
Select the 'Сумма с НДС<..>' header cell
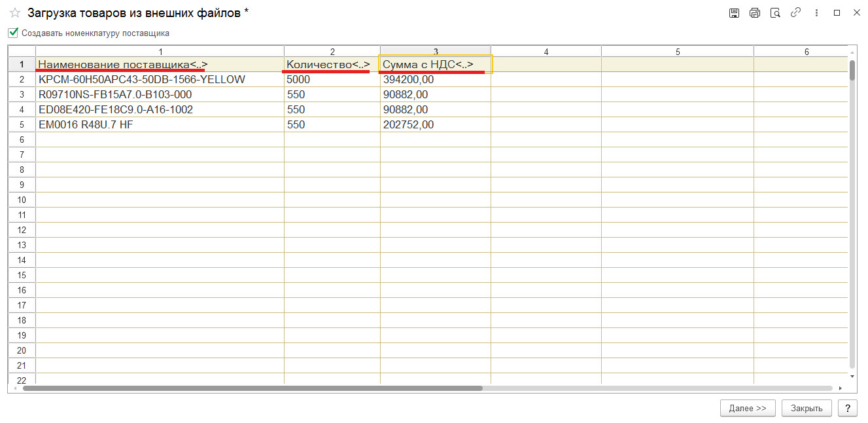coord(435,64)
